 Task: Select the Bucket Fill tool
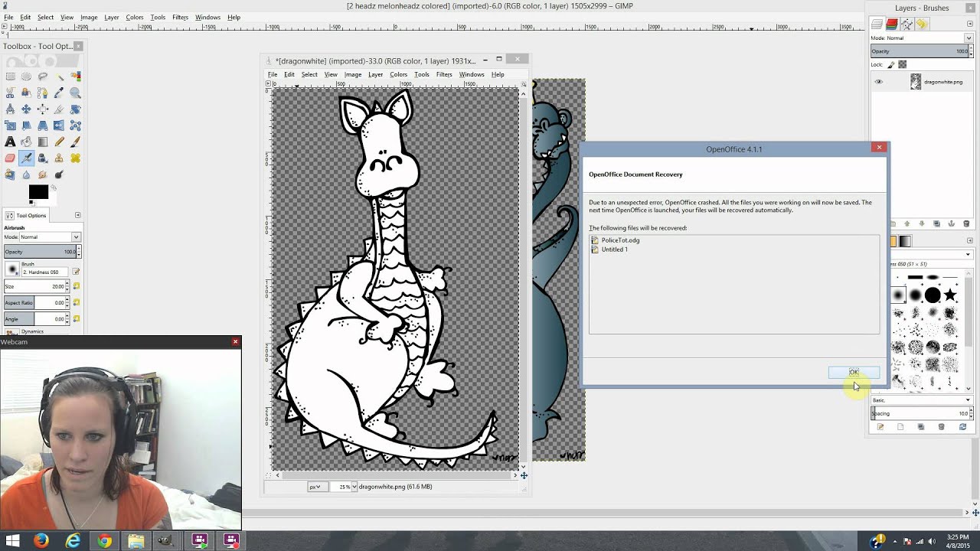(x=26, y=142)
